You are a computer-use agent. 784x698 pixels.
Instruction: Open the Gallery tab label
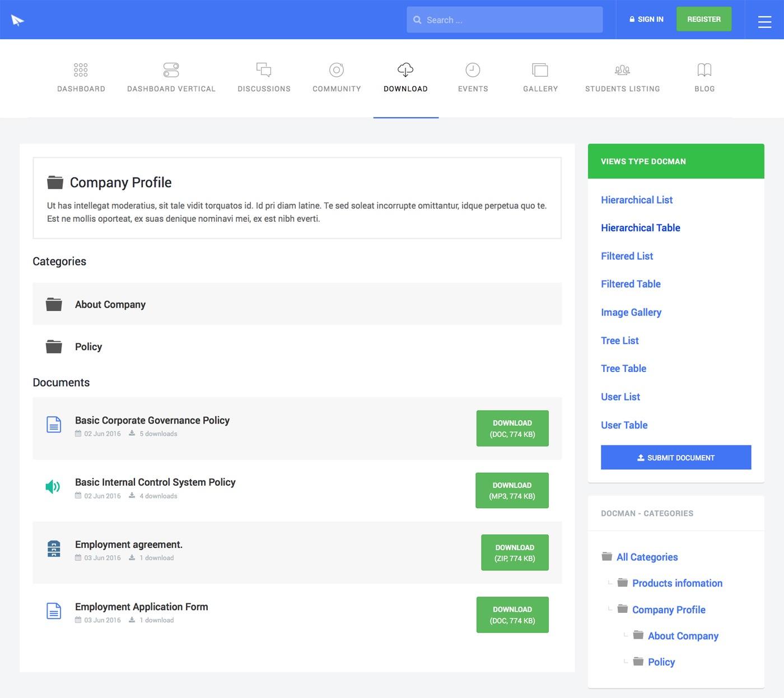click(x=540, y=89)
